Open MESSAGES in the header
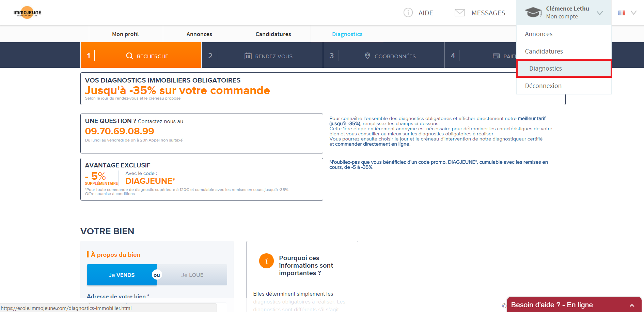The image size is (644, 312). pos(488,13)
